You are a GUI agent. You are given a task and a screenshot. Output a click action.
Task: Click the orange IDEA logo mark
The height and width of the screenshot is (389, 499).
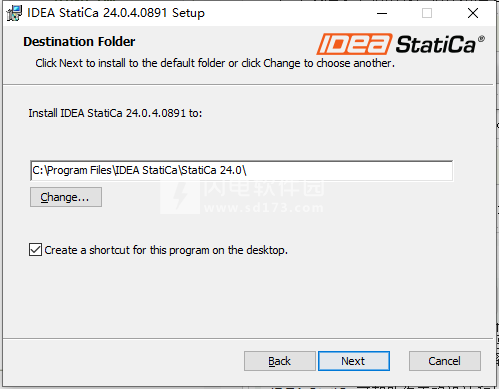tap(354, 44)
